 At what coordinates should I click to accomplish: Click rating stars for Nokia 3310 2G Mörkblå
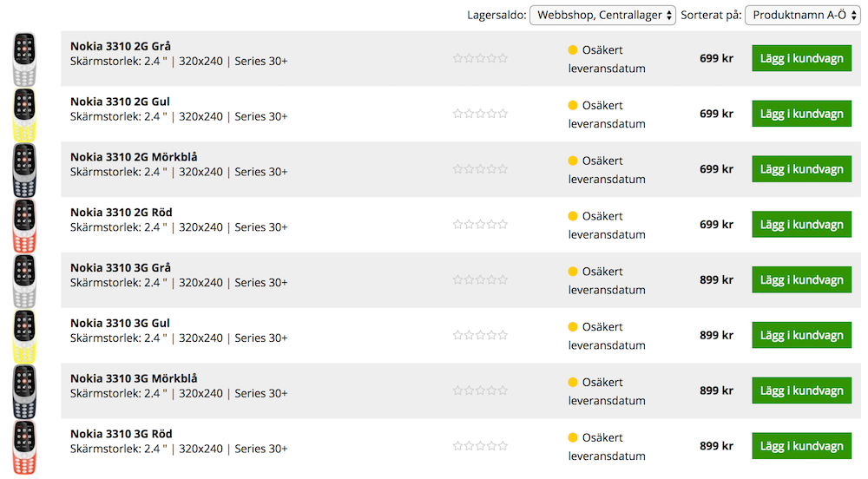click(x=480, y=169)
